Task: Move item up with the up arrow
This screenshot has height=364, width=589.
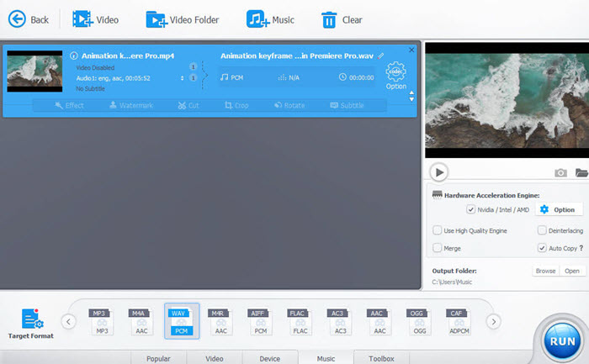Action: [411, 92]
